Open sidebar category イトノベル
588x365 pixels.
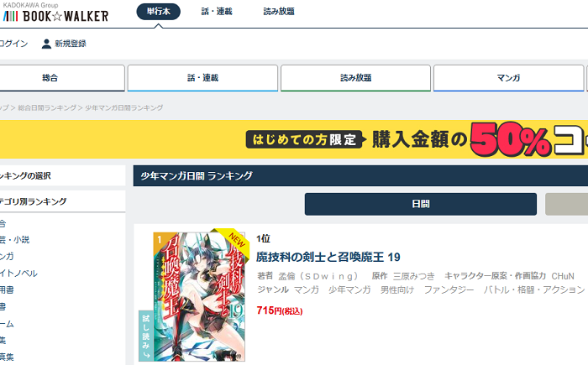tap(18, 274)
